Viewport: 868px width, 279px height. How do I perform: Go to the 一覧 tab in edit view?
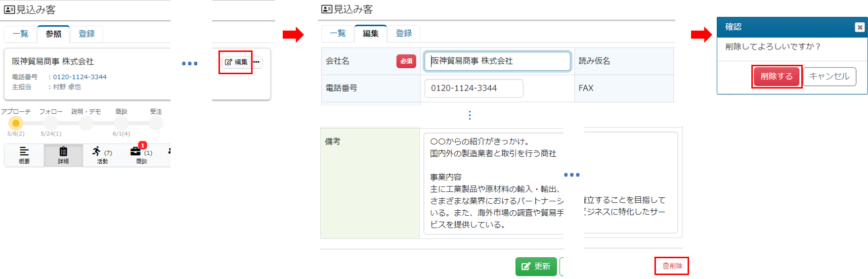point(338,34)
